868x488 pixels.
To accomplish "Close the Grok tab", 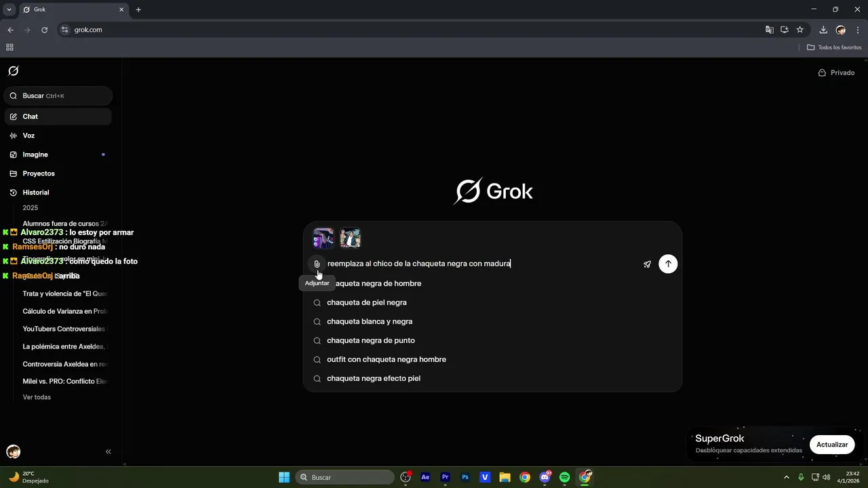I will click(x=121, y=9).
